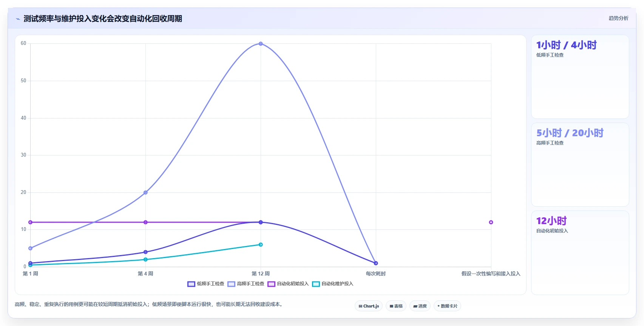Click the 60 y-axis tick label
The width and height of the screenshot is (644, 326).
tap(23, 43)
